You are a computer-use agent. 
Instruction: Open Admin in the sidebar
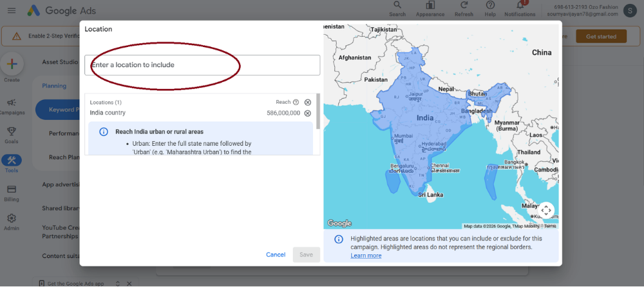coord(12,222)
